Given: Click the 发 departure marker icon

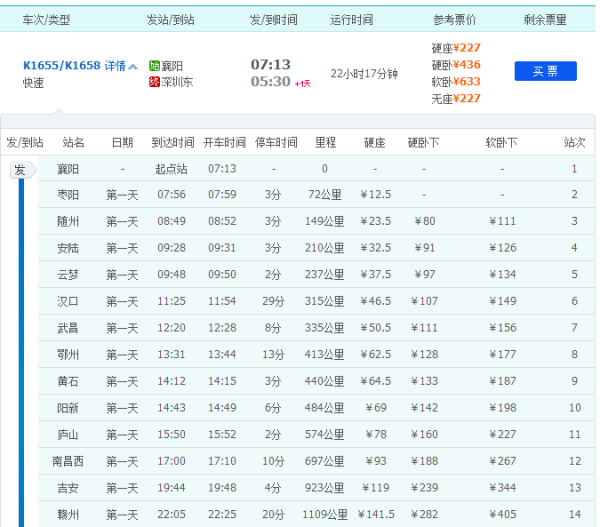Looking at the screenshot, I should coord(20,170).
